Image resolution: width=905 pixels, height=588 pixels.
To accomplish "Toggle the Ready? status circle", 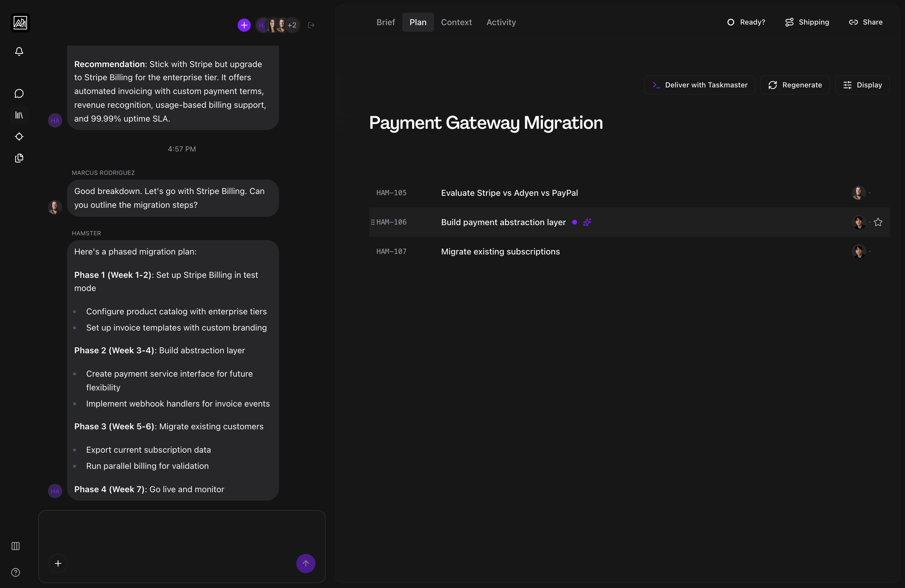I will [x=731, y=22].
